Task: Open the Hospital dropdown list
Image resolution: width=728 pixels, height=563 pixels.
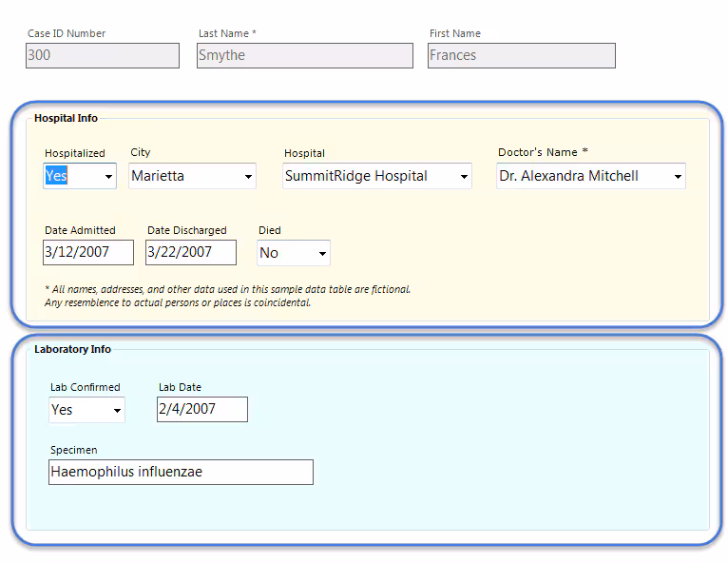Action: click(464, 177)
